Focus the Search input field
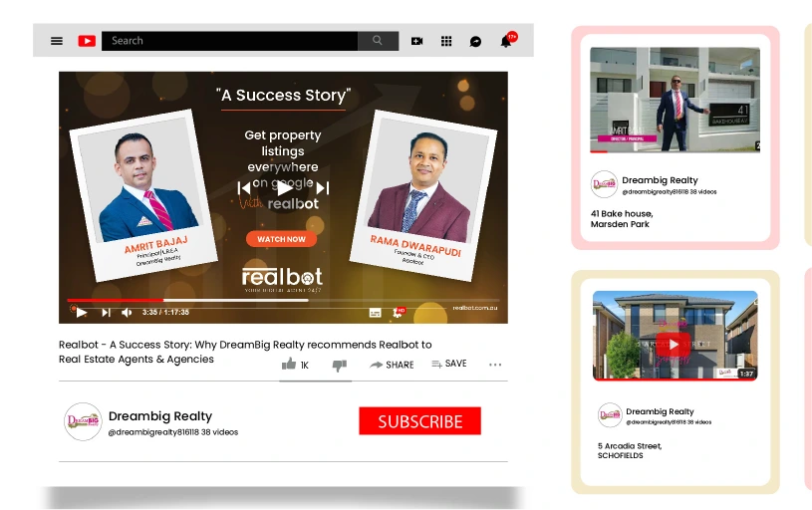812x510 pixels. [x=229, y=41]
